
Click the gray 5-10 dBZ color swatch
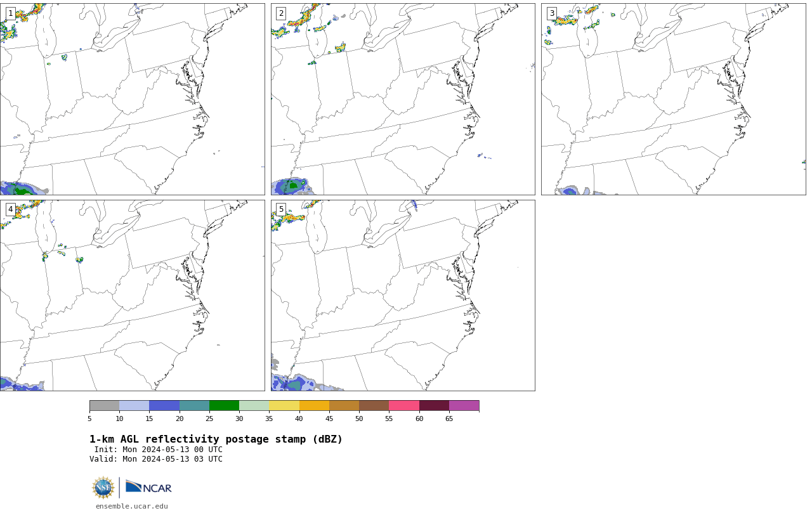pos(104,406)
